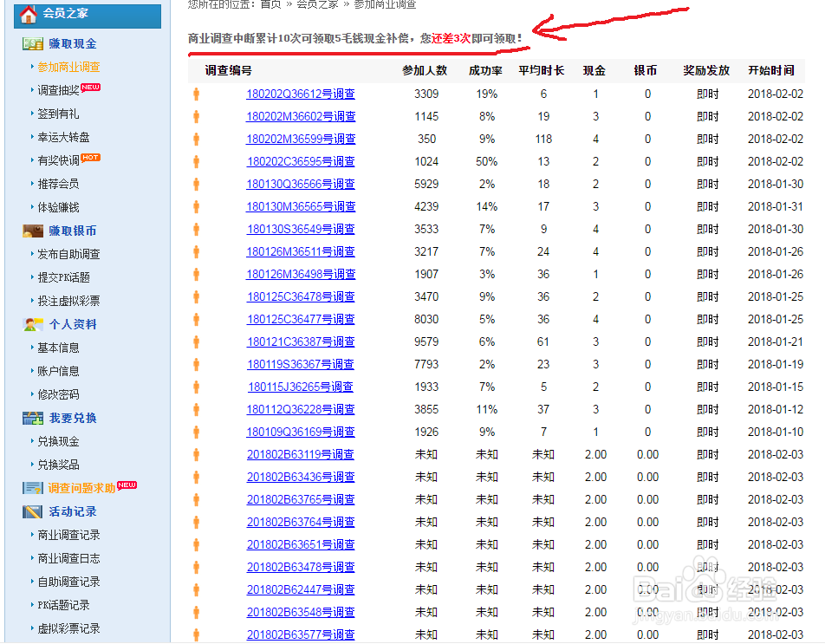Click red text 还差3次 in notice
825x644 pixels.
coord(451,38)
